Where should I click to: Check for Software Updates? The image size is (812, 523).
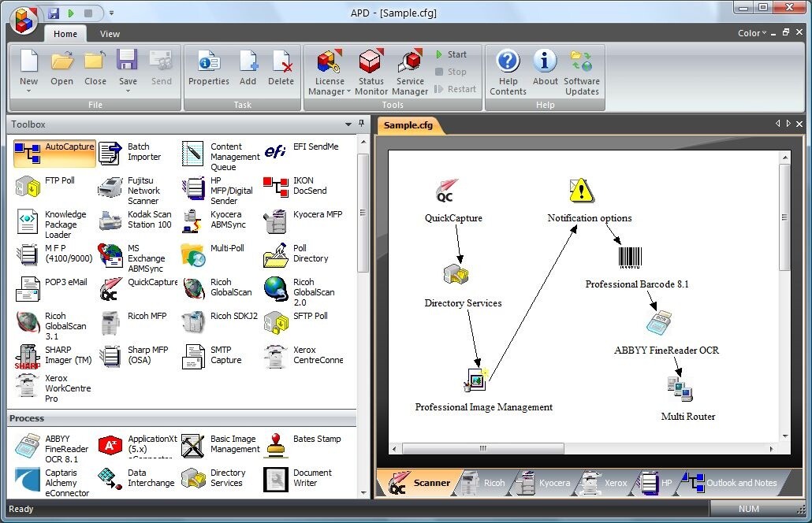point(582,72)
